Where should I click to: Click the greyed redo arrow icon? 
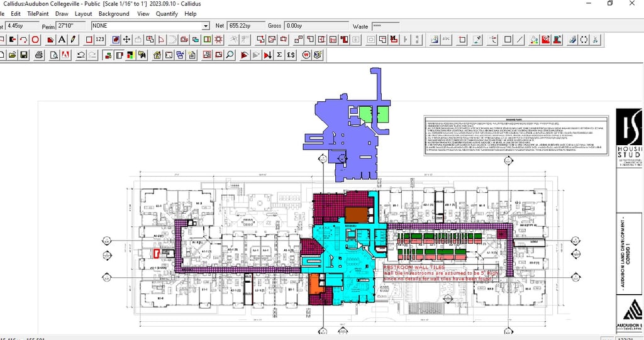(92, 55)
